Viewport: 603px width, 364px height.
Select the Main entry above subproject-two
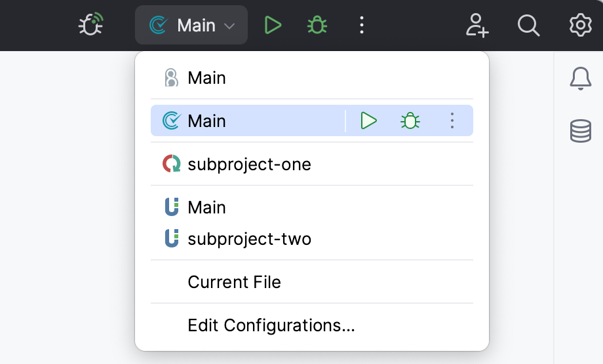point(206,208)
